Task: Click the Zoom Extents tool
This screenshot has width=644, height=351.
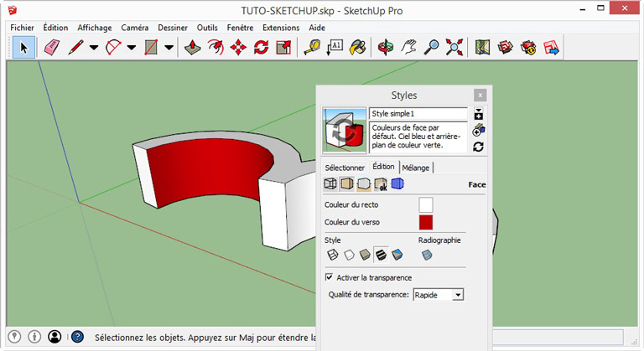Action: coord(454,48)
